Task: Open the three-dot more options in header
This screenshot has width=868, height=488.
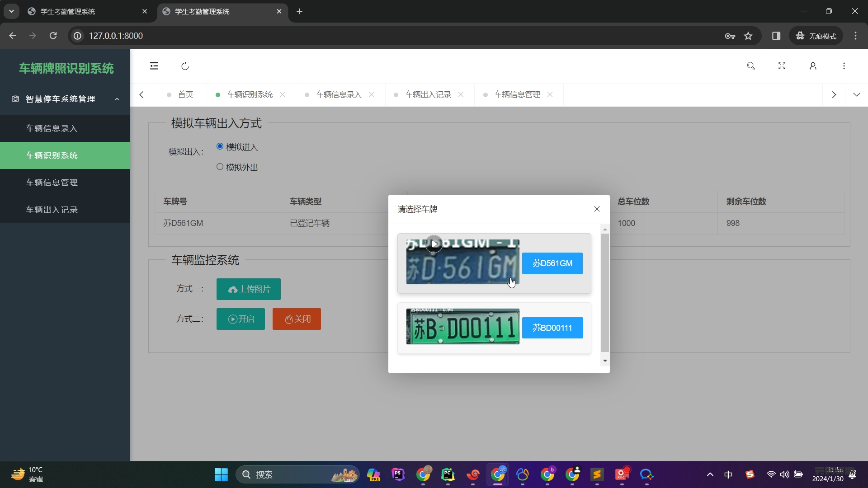Action: click(x=844, y=66)
